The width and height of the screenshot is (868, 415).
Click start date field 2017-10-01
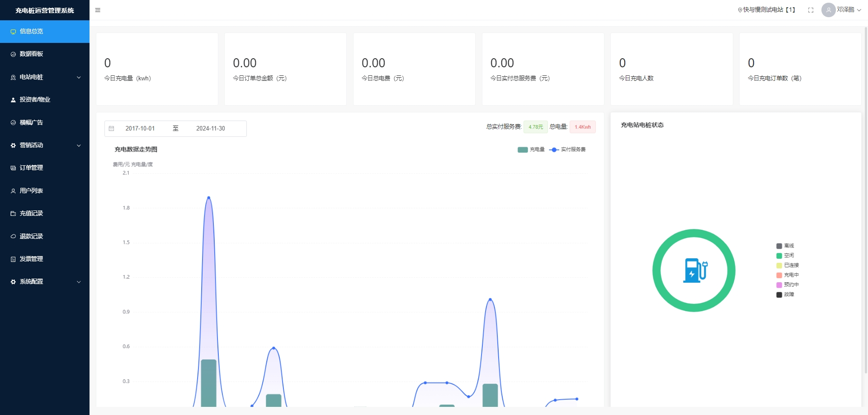(x=140, y=129)
